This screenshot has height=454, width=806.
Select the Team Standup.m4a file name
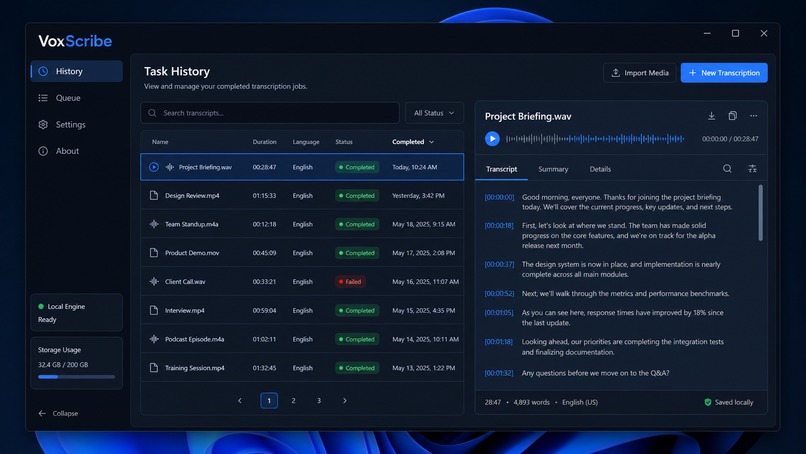point(191,224)
